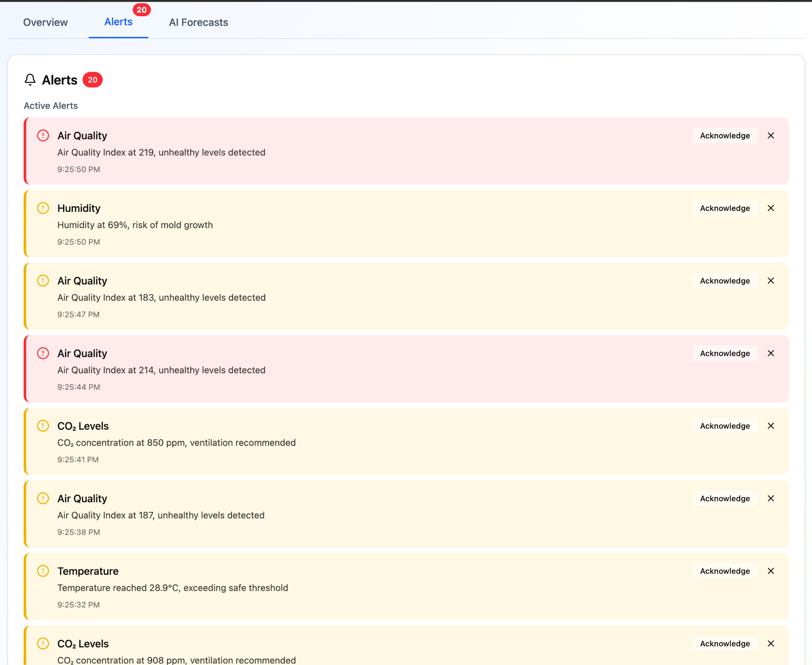Acknowledge the CO₂ 850 ppm alert

pyautogui.click(x=724, y=426)
